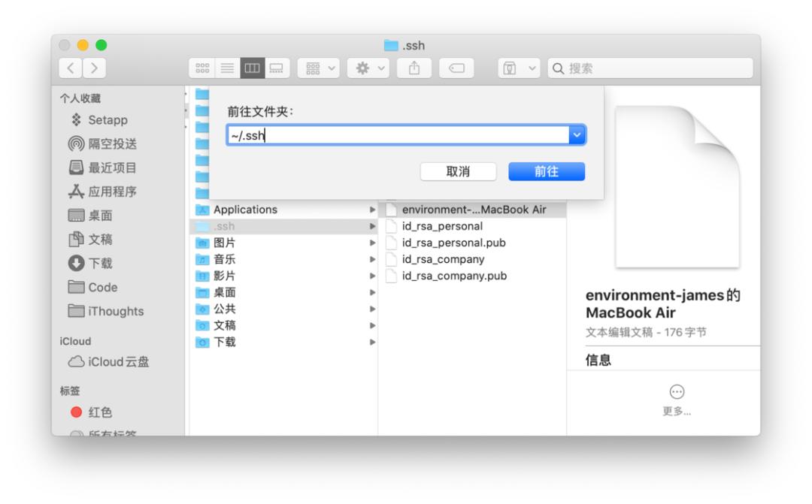The width and height of the screenshot is (812, 504).
Task: Open the toolbar dropdown beside the tags icon
Action: pos(519,68)
